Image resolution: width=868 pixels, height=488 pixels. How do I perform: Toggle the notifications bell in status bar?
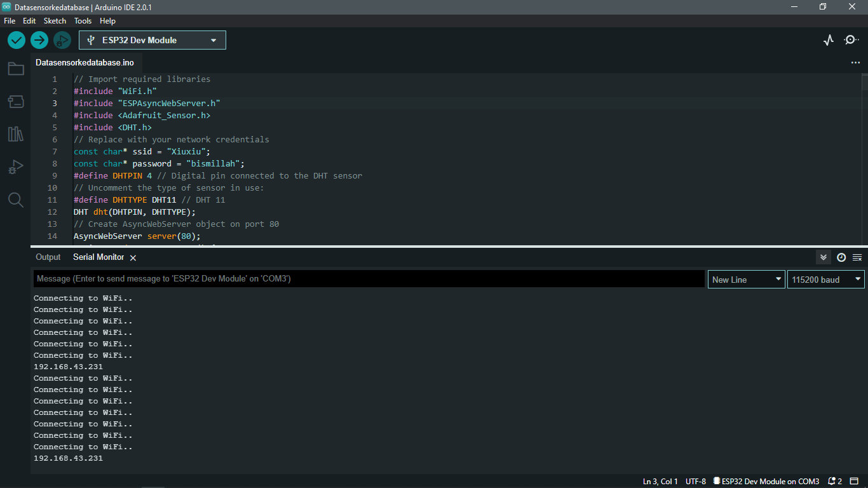click(831, 481)
